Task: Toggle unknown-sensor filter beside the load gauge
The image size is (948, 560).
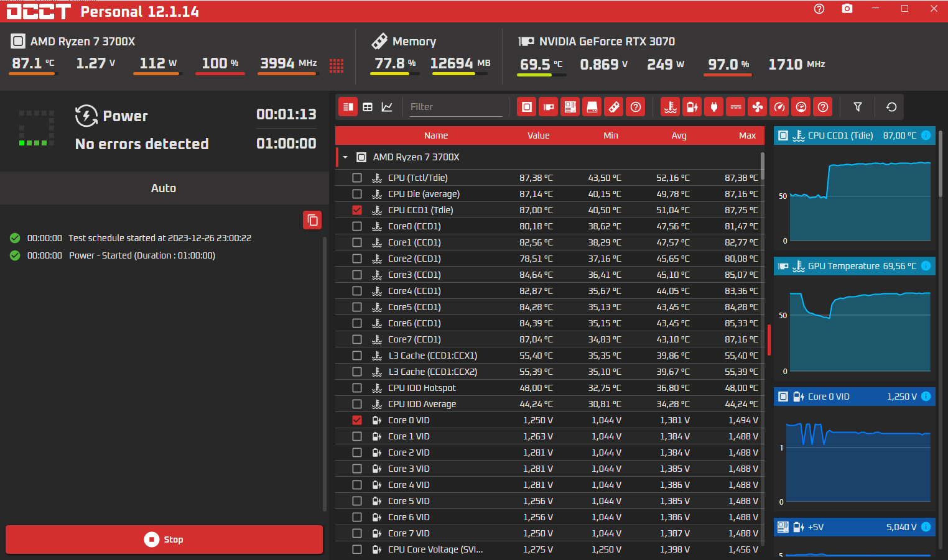Action: coord(823,107)
